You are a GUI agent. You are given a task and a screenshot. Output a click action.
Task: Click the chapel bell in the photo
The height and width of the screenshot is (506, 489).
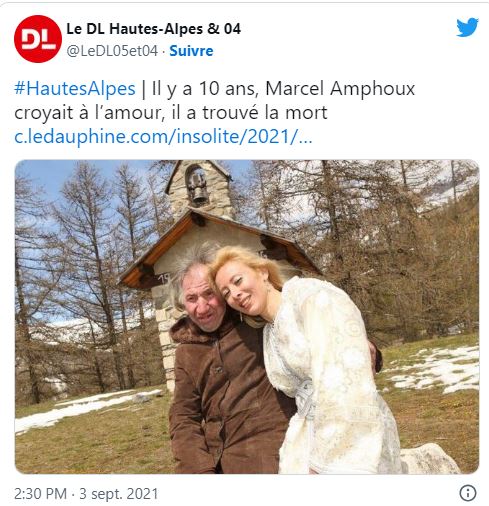pos(199,189)
